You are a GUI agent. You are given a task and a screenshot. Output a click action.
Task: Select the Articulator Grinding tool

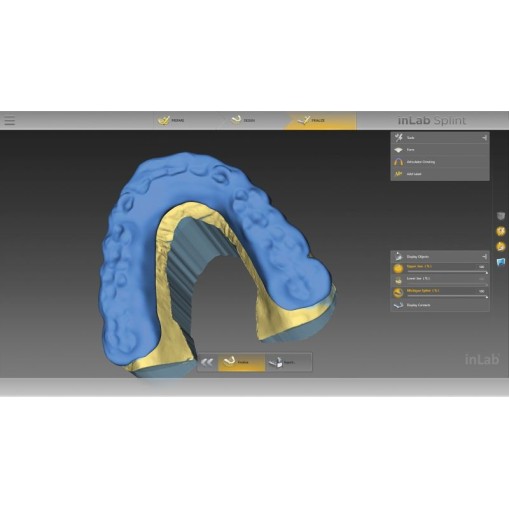(440, 162)
